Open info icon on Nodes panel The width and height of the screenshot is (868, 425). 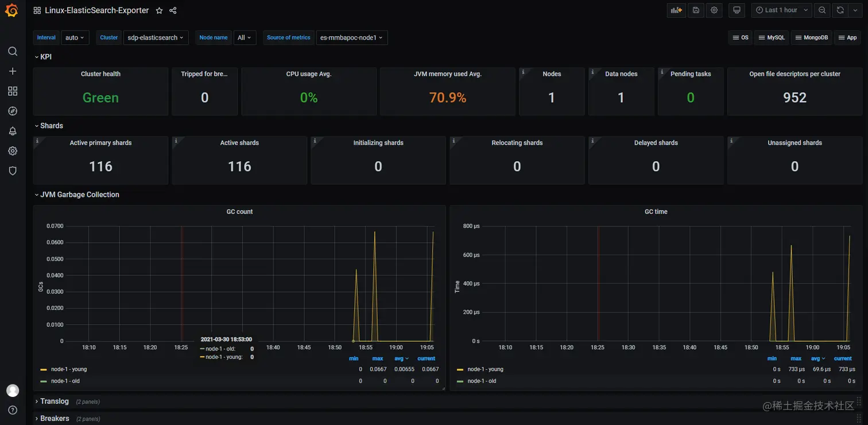coord(523,72)
